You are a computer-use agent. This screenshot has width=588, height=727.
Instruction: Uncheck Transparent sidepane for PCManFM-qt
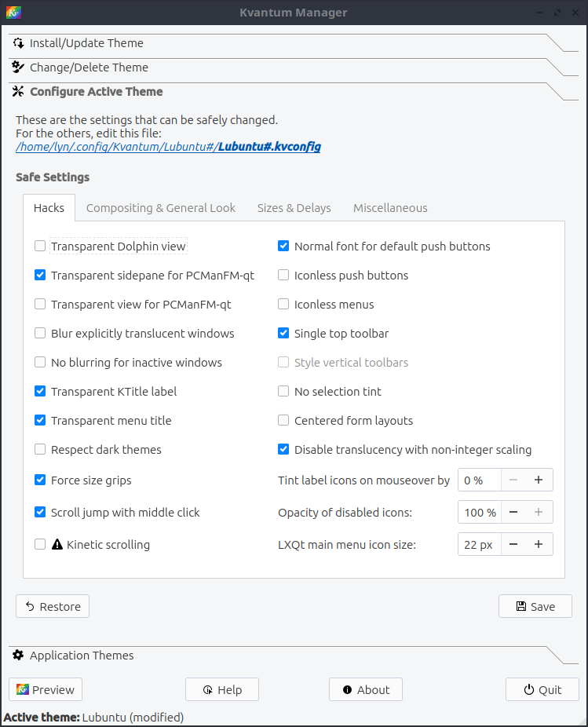pos(40,276)
